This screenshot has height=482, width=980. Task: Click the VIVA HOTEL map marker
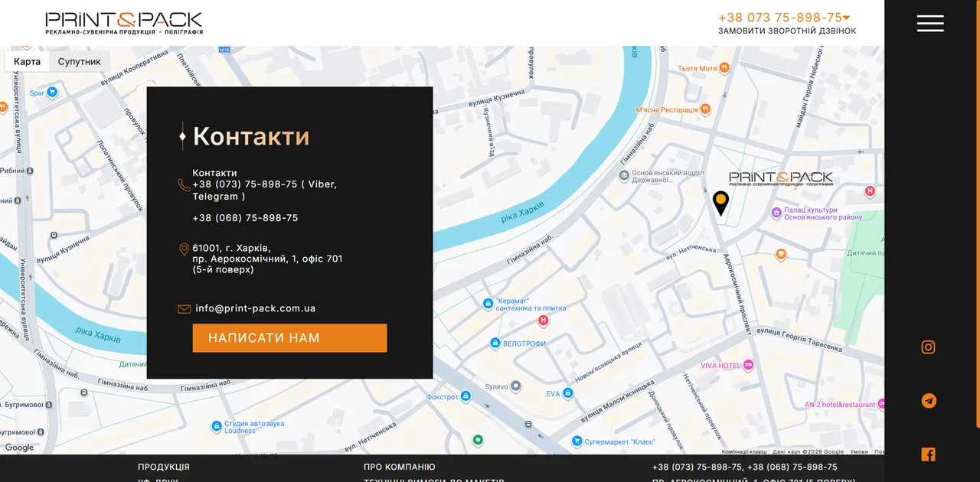coord(748,366)
